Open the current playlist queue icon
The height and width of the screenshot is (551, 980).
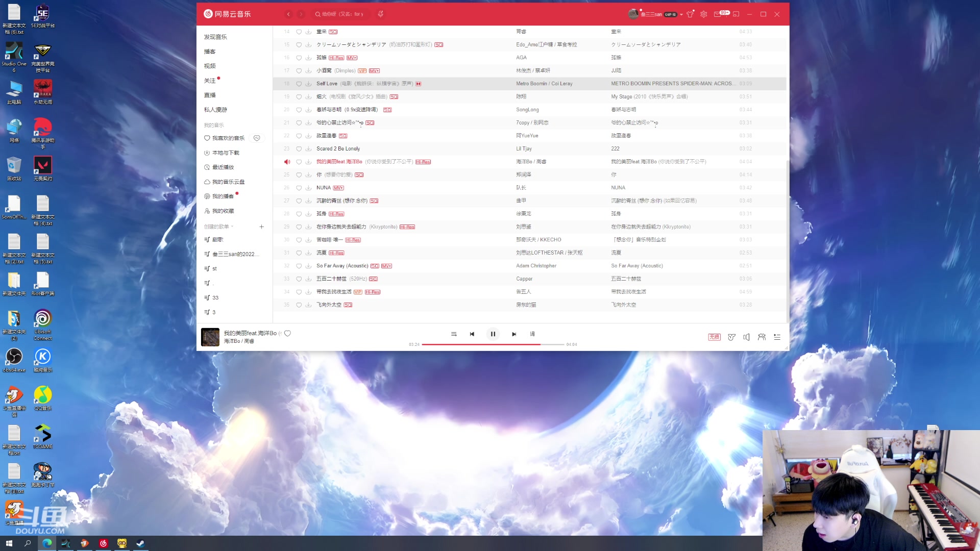pos(777,337)
